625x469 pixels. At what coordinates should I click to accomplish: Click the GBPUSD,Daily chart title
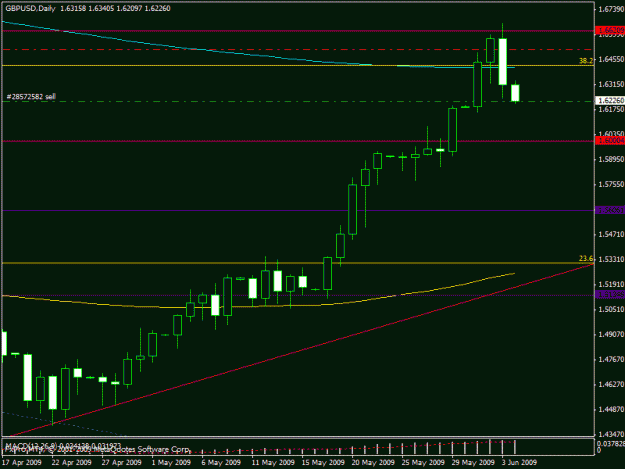click(30, 8)
